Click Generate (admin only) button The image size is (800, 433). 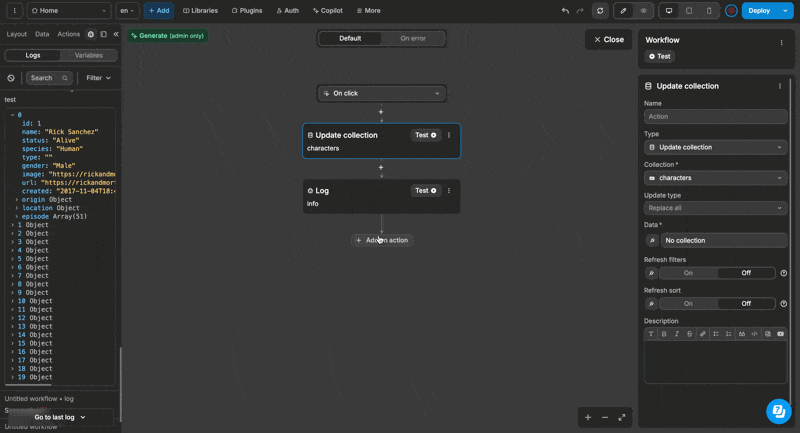tap(167, 36)
